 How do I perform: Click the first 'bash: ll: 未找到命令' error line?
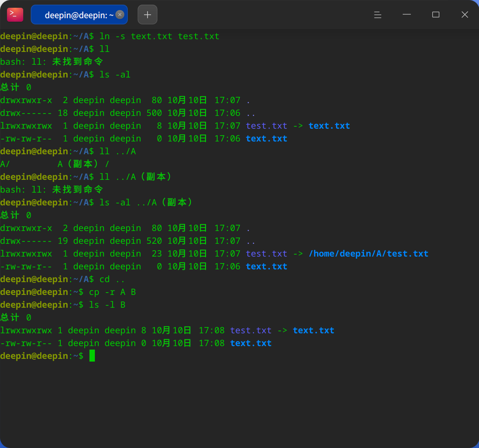(x=52, y=62)
